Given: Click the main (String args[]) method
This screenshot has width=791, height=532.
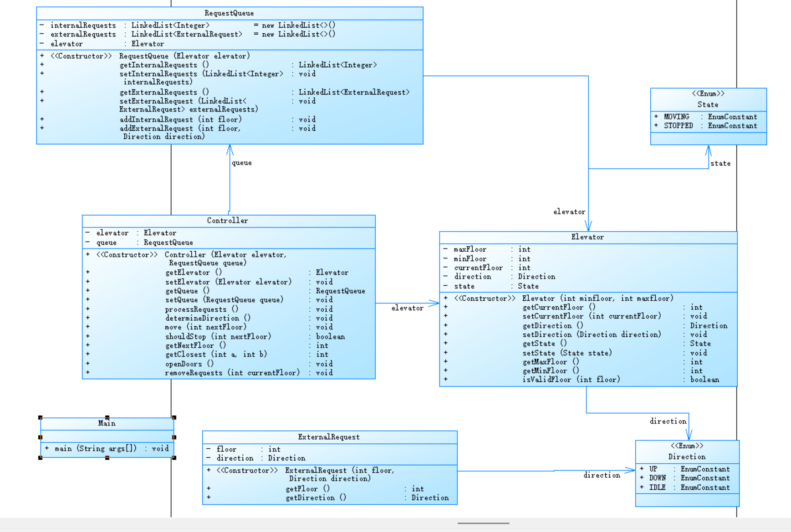Looking at the screenshot, I should 107,449.
